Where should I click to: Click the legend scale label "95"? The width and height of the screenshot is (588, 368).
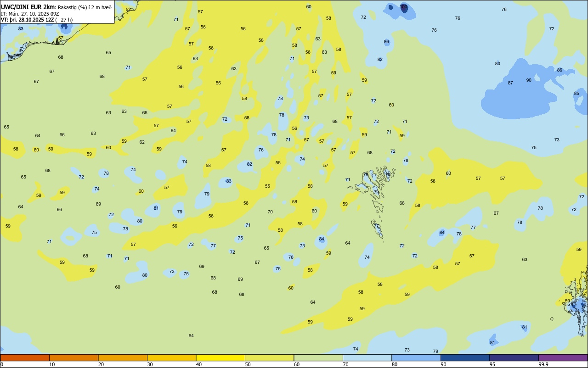pos(492,364)
